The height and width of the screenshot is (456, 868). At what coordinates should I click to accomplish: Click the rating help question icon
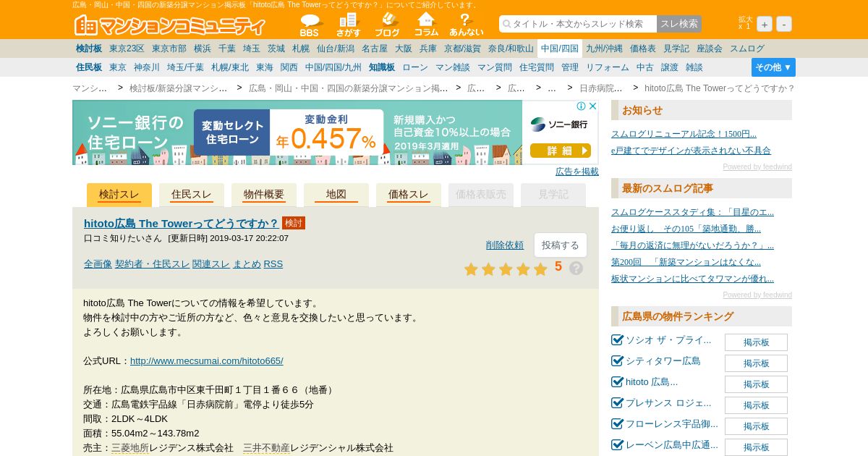[576, 268]
